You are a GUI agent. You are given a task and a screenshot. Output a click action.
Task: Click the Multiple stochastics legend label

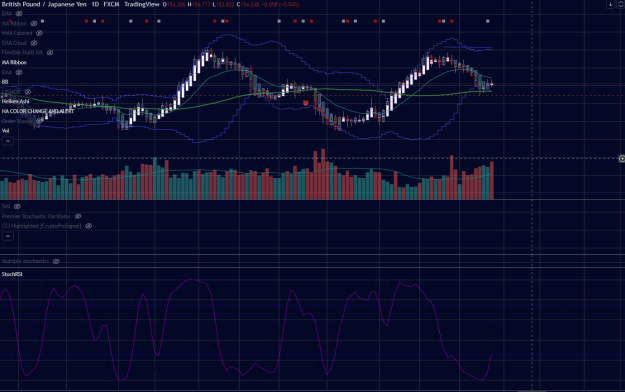26,261
